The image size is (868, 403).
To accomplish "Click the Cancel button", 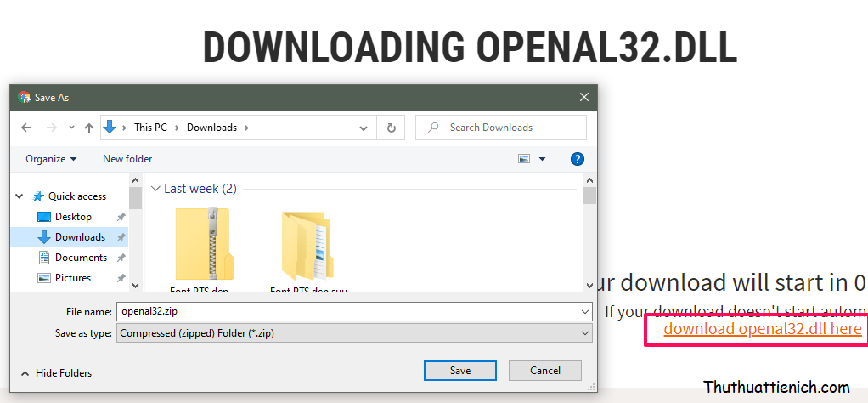I will click(x=545, y=371).
